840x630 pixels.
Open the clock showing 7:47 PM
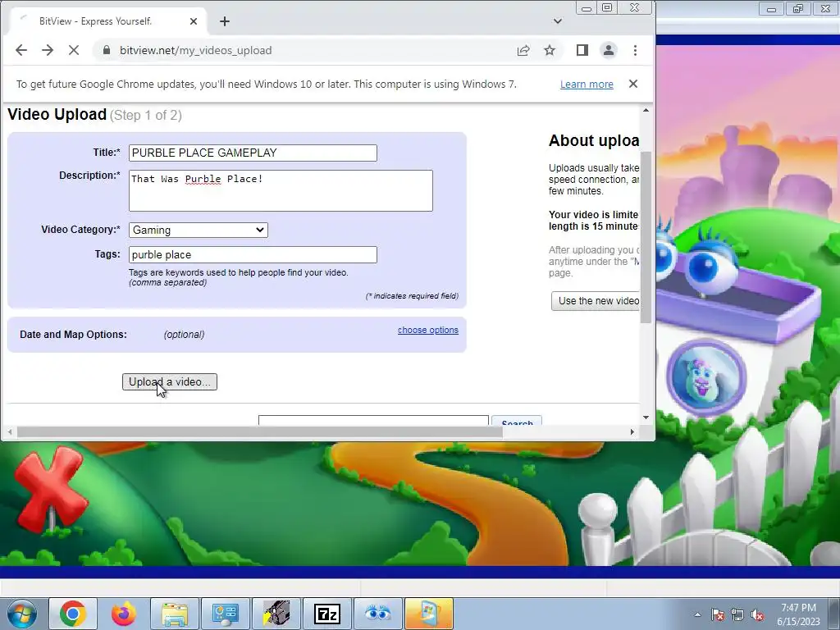pyautogui.click(x=798, y=614)
